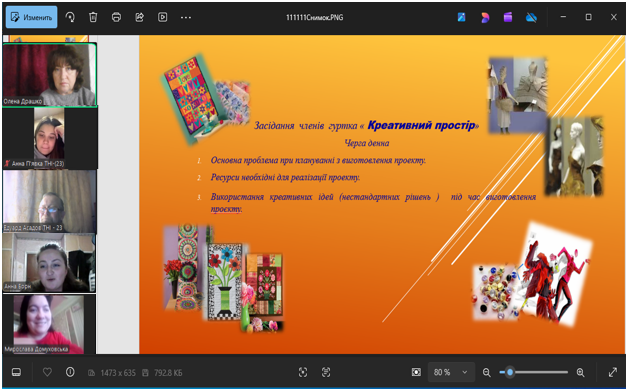The image size is (629, 390).
Task: Click agenda item Використання креативних ідей
Action: [373, 203]
